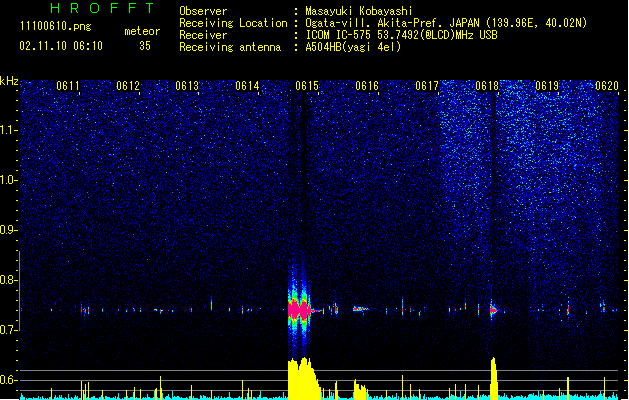The height and width of the screenshot is (400, 629).
Task: Click the 1.1 kHz axis label
Action: pyautogui.click(x=8, y=130)
